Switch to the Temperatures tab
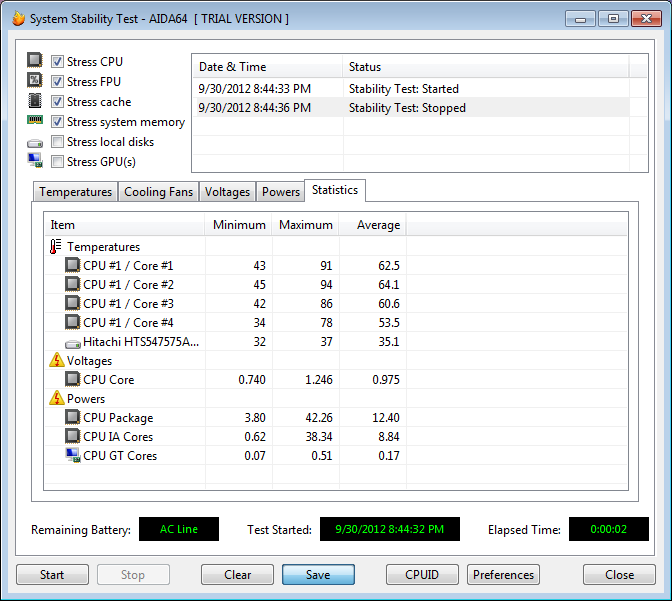Image resolution: width=672 pixels, height=601 pixels. click(75, 192)
